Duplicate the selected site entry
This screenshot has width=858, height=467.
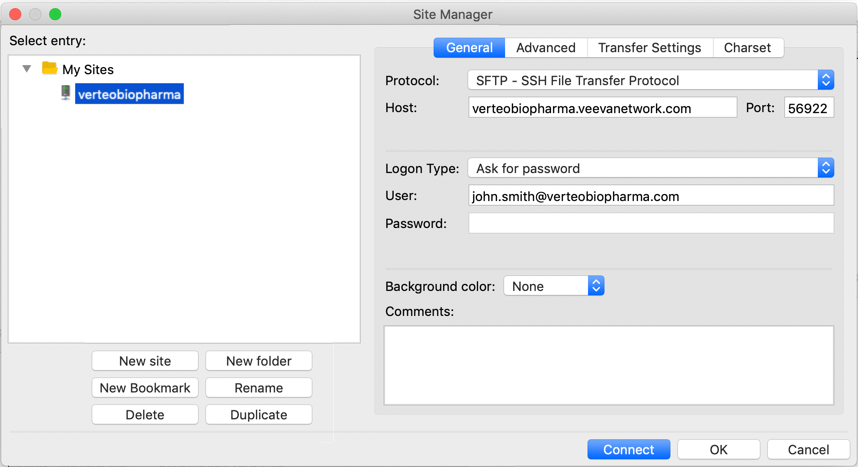click(x=258, y=415)
